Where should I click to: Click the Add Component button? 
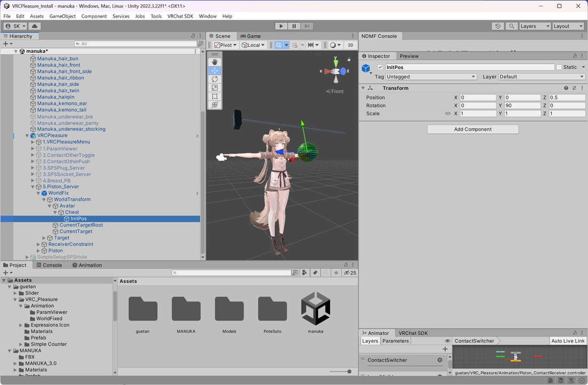pyautogui.click(x=472, y=129)
